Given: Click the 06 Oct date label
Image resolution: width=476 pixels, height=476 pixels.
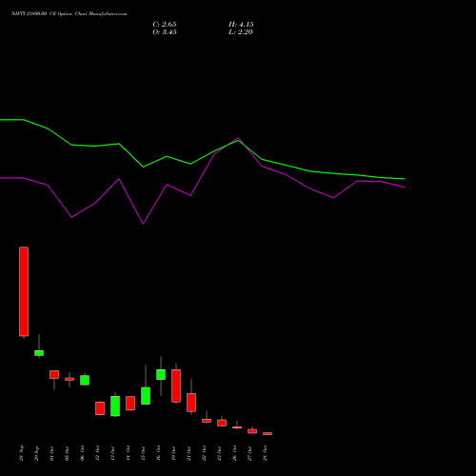Looking at the screenshot, I should pyautogui.click(x=82, y=453).
